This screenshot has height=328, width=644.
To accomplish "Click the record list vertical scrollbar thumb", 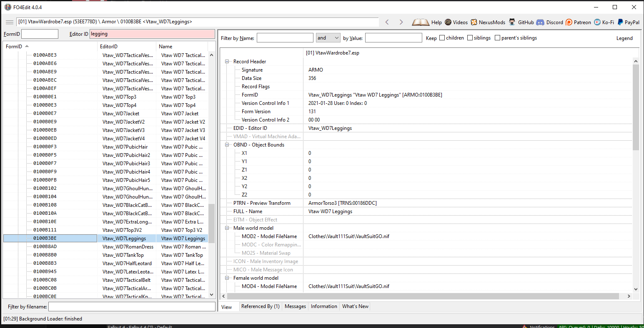I will point(212,224).
